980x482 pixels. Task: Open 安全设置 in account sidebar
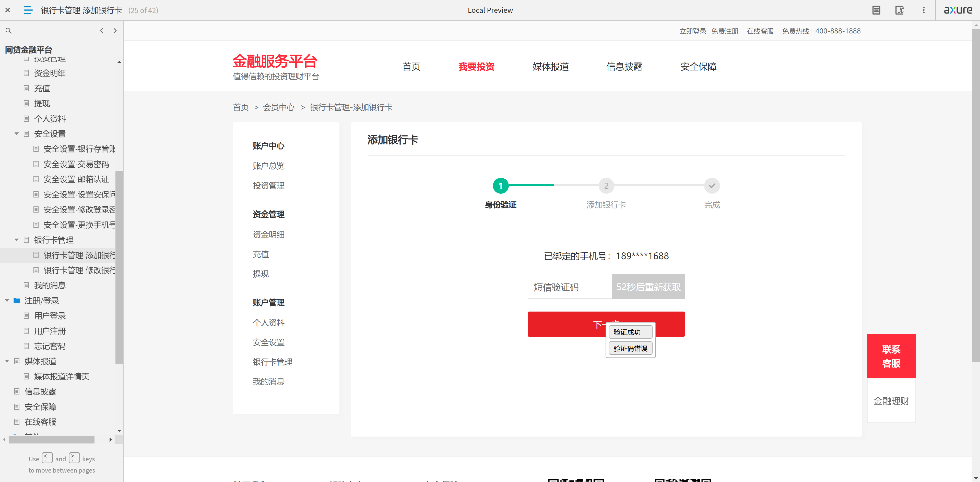pos(269,342)
